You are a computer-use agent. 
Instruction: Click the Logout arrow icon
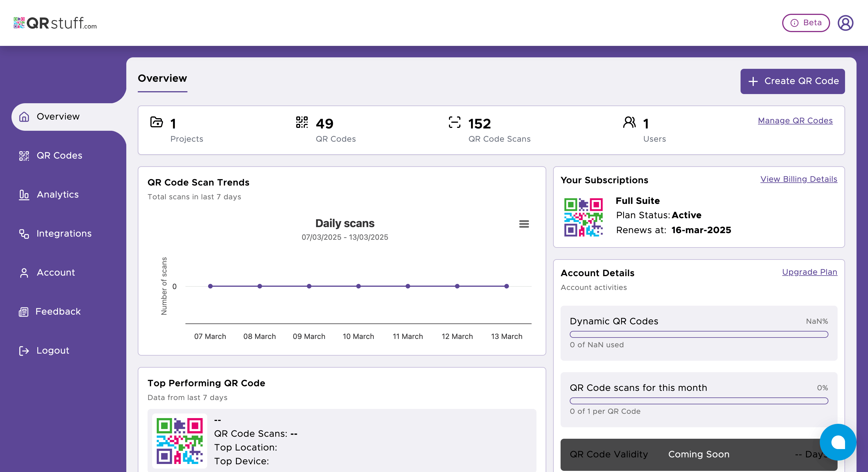pos(24,351)
